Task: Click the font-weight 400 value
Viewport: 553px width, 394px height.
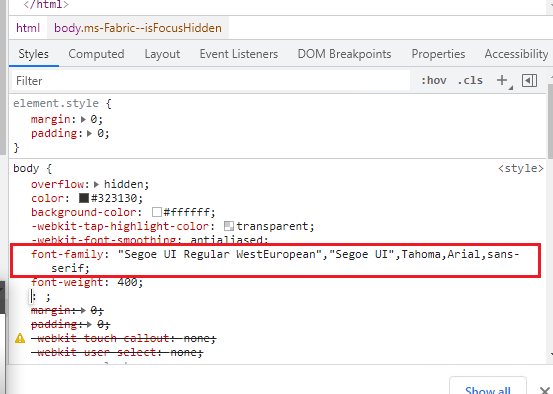Action: click(127, 282)
